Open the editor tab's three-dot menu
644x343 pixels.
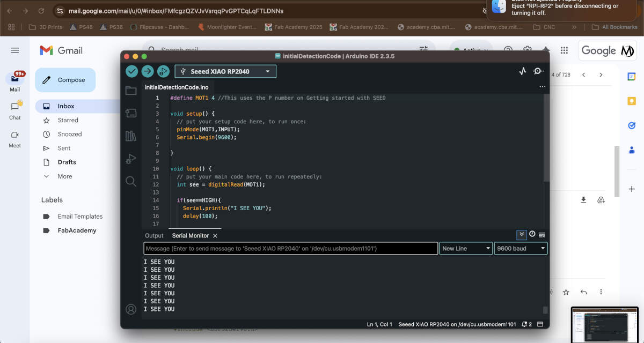point(542,87)
